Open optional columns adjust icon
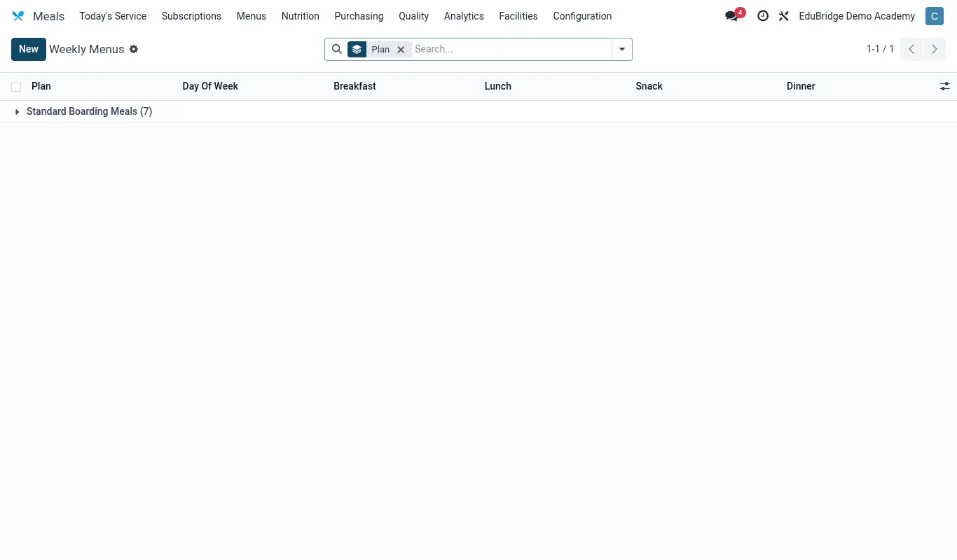This screenshot has height=560, width=957. point(945,86)
